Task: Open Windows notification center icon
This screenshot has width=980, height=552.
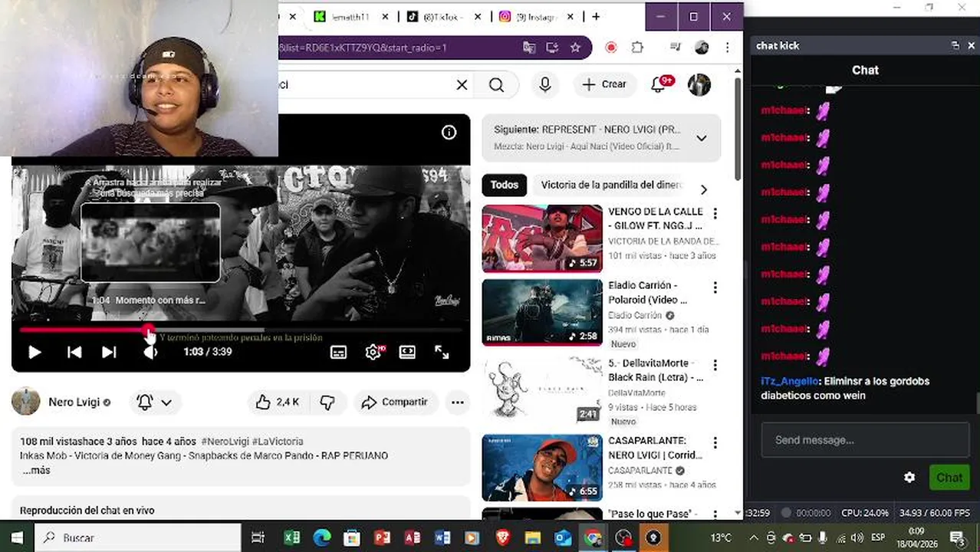Action: (x=957, y=537)
